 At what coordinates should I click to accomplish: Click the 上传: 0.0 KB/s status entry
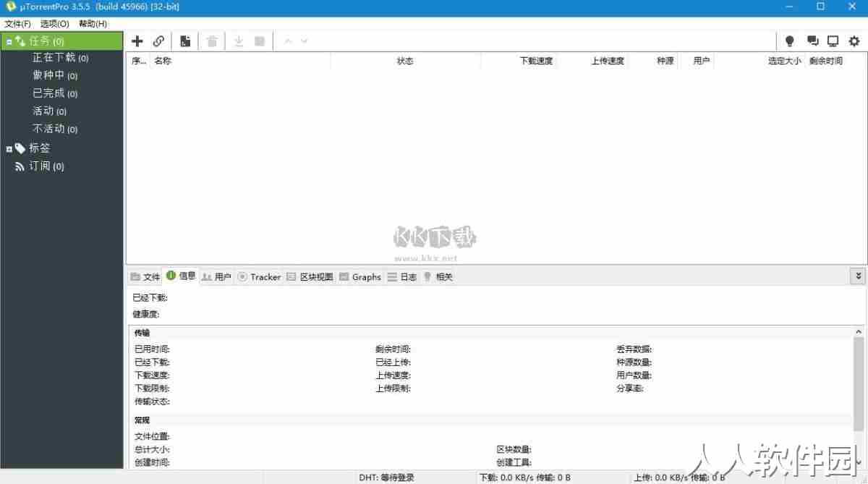pyautogui.click(x=679, y=477)
